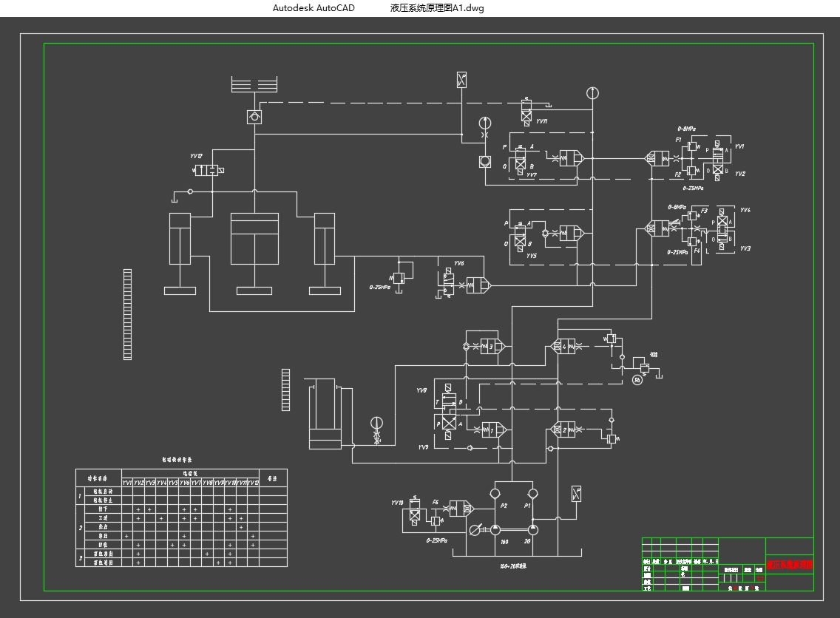Click the drawing file name in title bar
This screenshot has width=840, height=618.
(437, 8)
